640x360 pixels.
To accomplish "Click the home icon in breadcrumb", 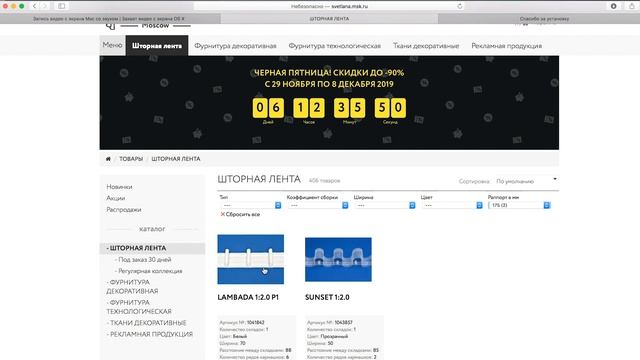I will point(108,159).
